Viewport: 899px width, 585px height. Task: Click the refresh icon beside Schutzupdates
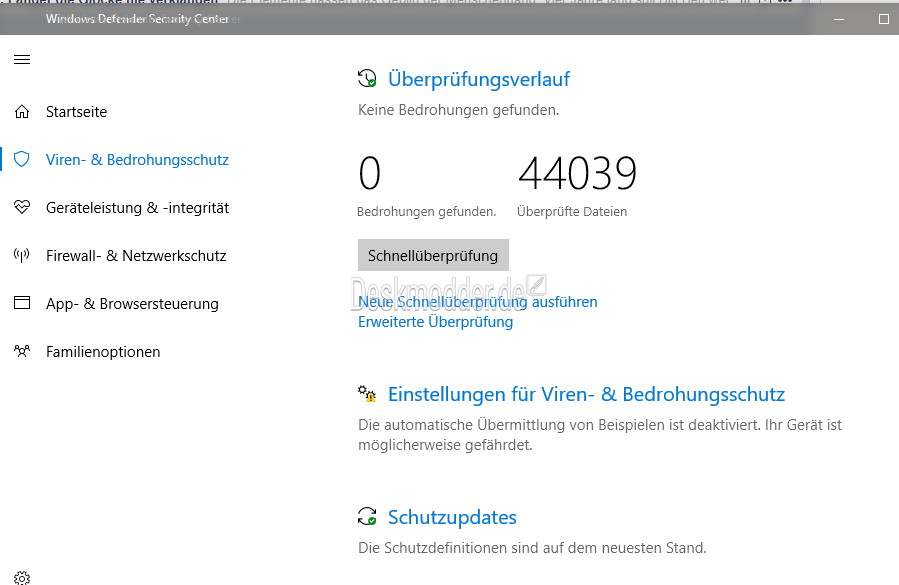click(x=367, y=516)
